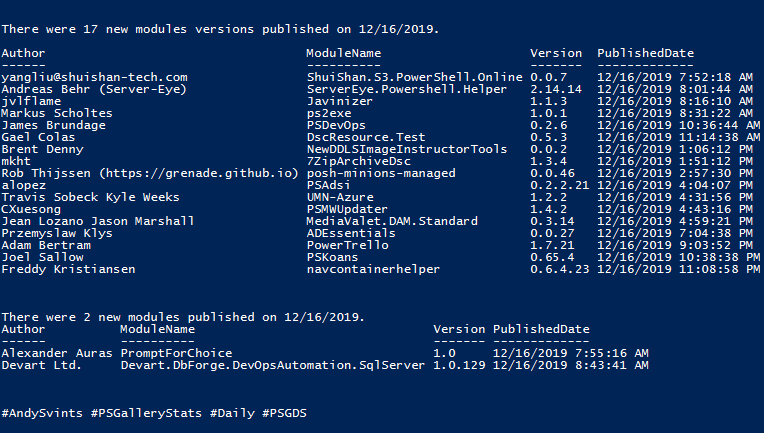Click the ModuleName column header in first table
This screenshot has height=433, width=764.
point(344,53)
